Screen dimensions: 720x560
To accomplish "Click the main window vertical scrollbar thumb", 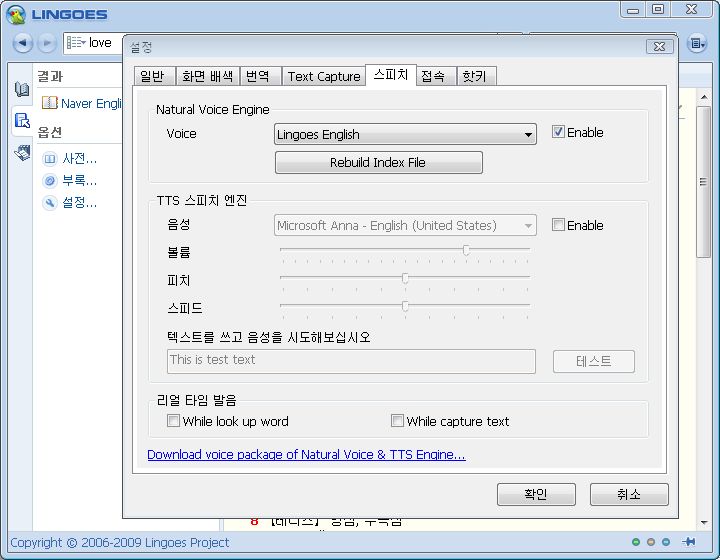I will [x=703, y=182].
